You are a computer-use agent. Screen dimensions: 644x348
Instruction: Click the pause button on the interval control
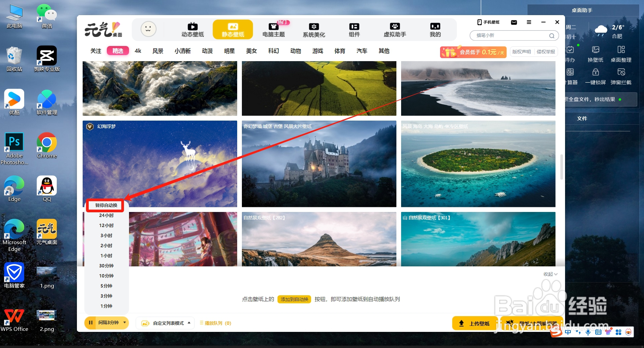90,323
